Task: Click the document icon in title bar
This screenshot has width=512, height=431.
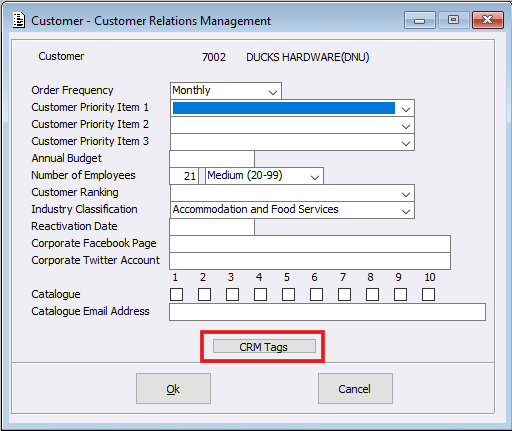Action: tap(19, 20)
